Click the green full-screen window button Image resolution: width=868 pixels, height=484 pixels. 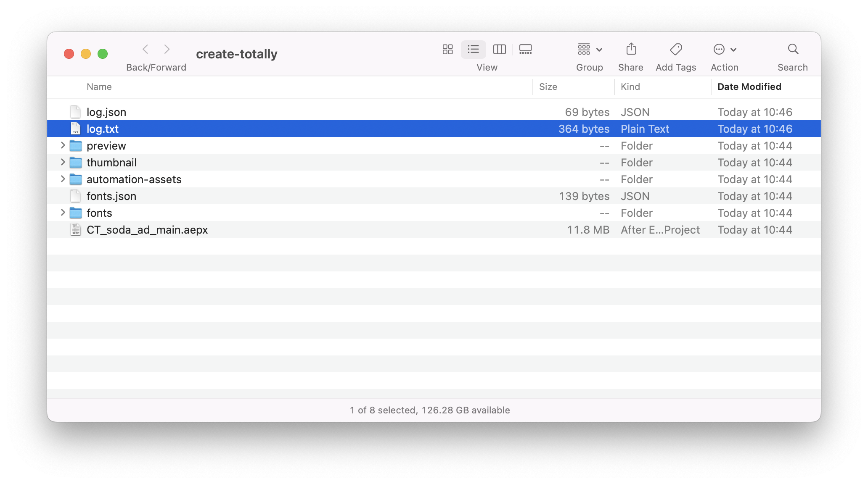point(103,54)
